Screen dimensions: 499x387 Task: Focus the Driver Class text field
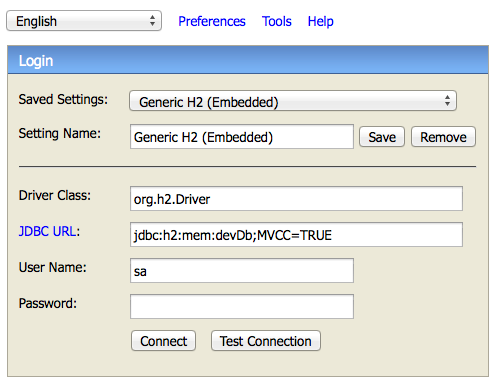296,199
